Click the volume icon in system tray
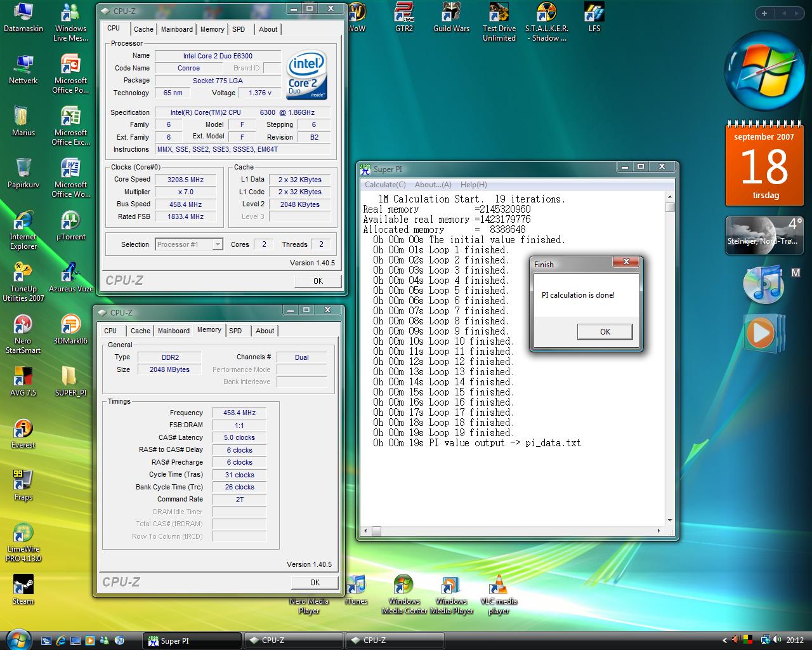812x650 pixels. [x=777, y=640]
